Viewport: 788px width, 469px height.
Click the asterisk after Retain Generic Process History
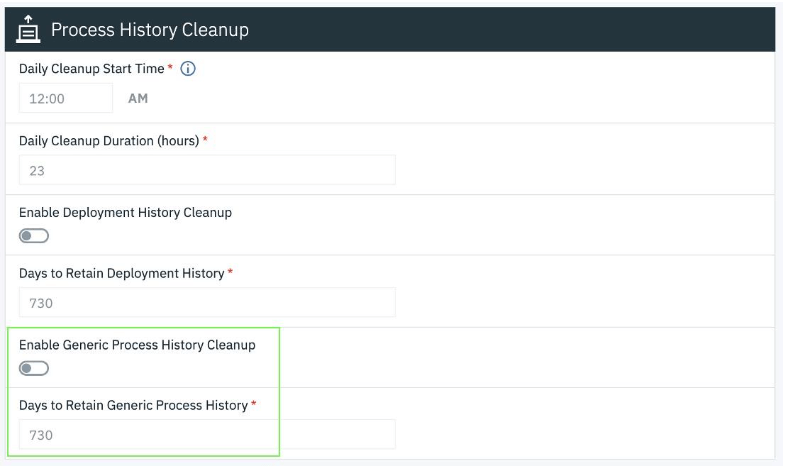[x=254, y=404]
